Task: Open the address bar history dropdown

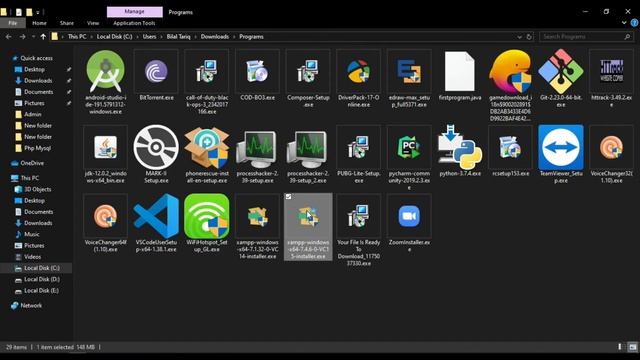Action: coord(519,37)
